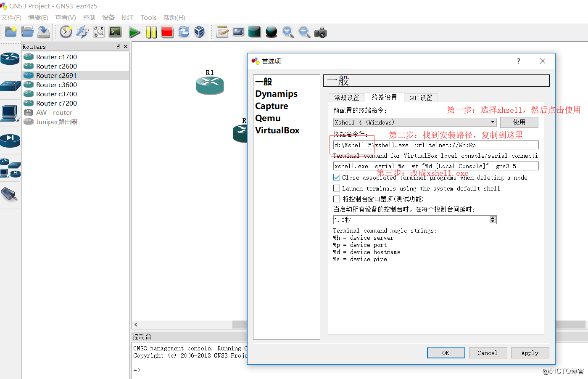This screenshot has width=588, height=379.
Task: Click the Add a note toolbar icon
Action: tap(222, 32)
